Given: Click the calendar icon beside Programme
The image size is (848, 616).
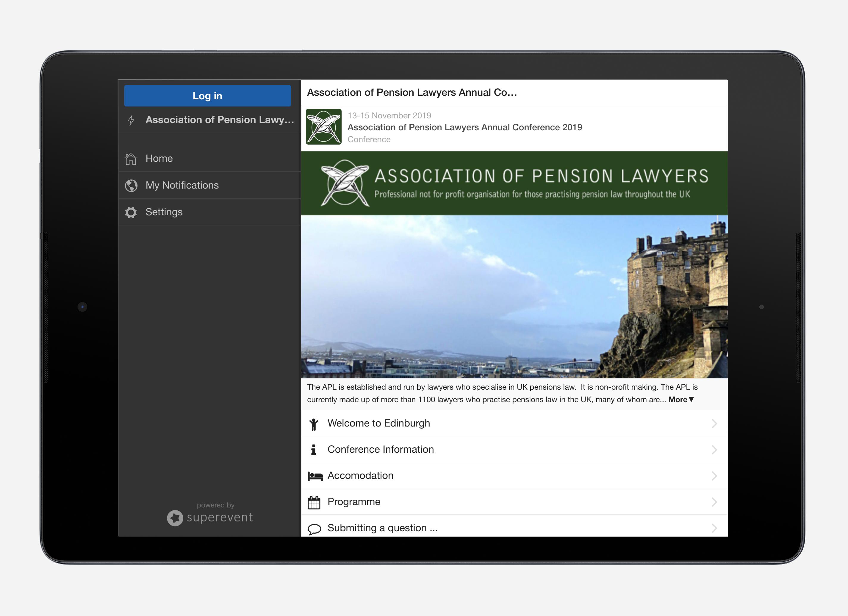Looking at the screenshot, I should [314, 502].
